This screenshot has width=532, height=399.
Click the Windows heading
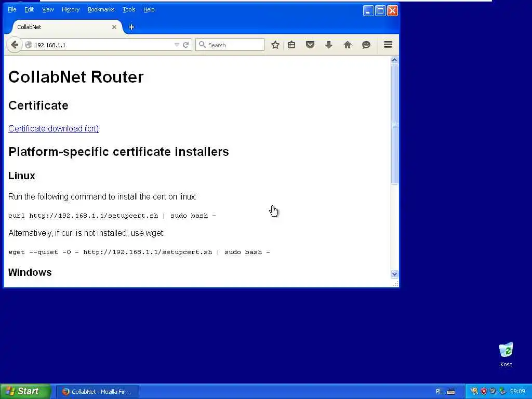(x=30, y=272)
